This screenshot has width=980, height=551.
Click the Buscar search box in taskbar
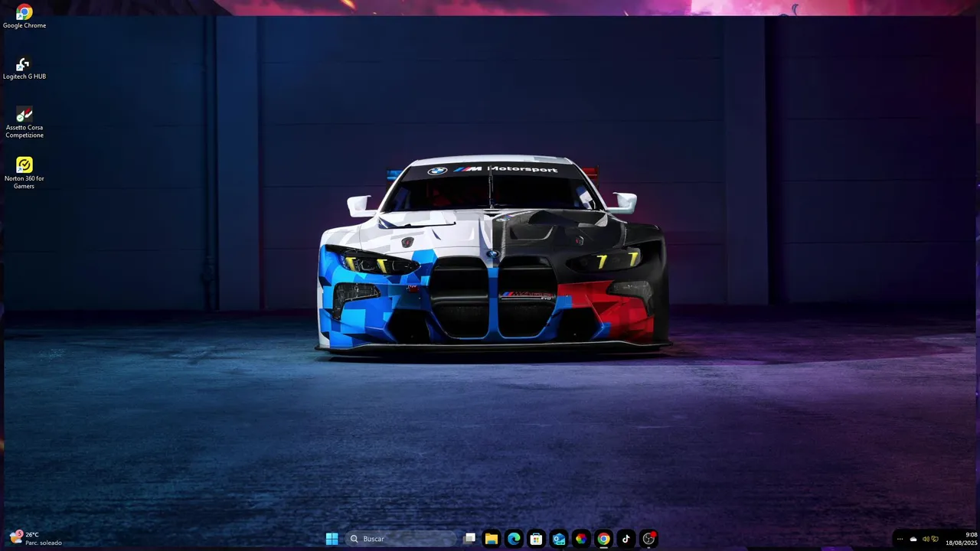pyautogui.click(x=400, y=539)
